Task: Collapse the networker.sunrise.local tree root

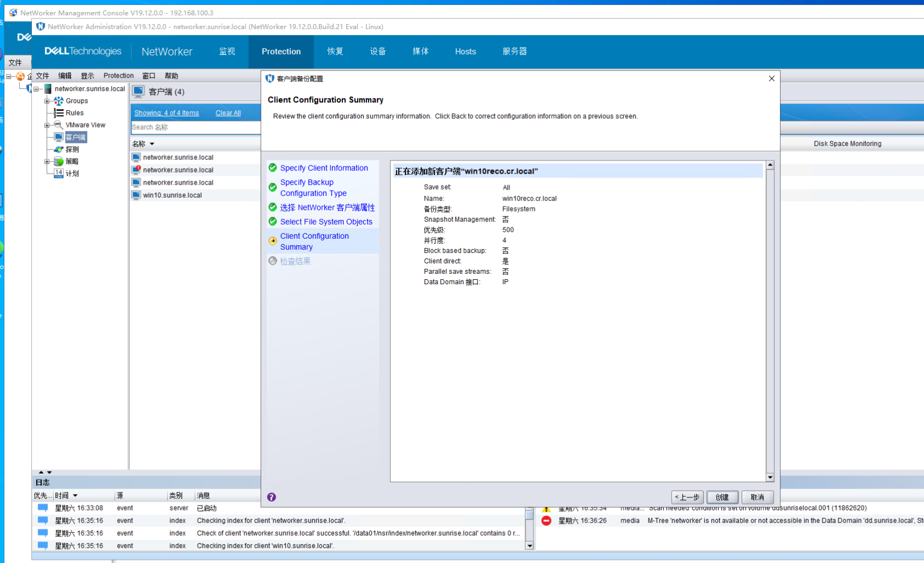Action: [36, 89]
